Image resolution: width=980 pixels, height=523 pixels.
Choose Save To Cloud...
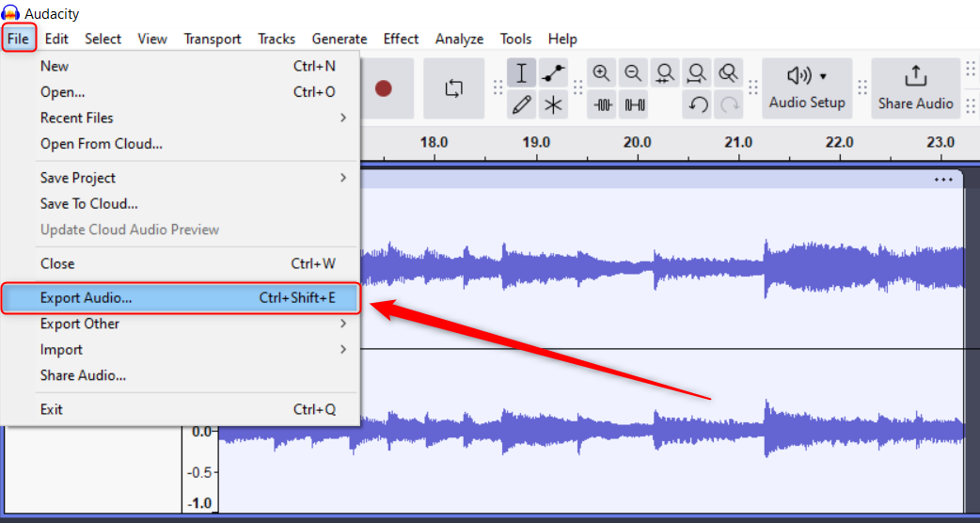point(181,204)
